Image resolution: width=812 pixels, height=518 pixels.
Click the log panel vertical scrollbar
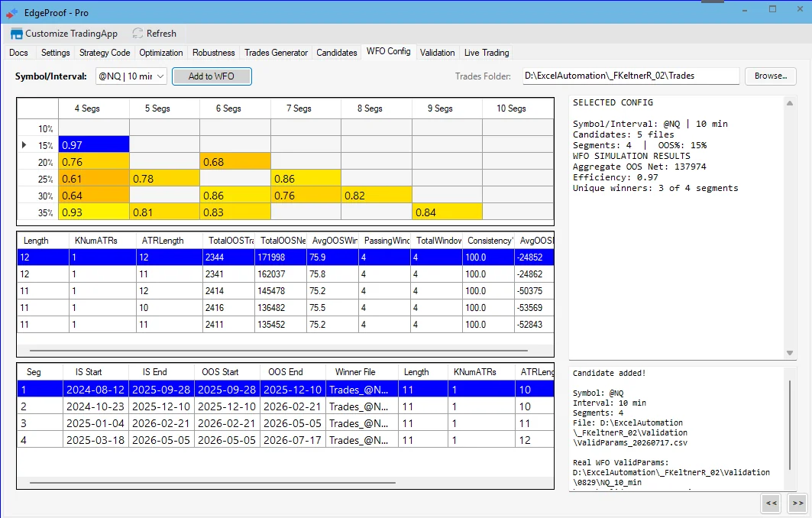click(790, 425)
